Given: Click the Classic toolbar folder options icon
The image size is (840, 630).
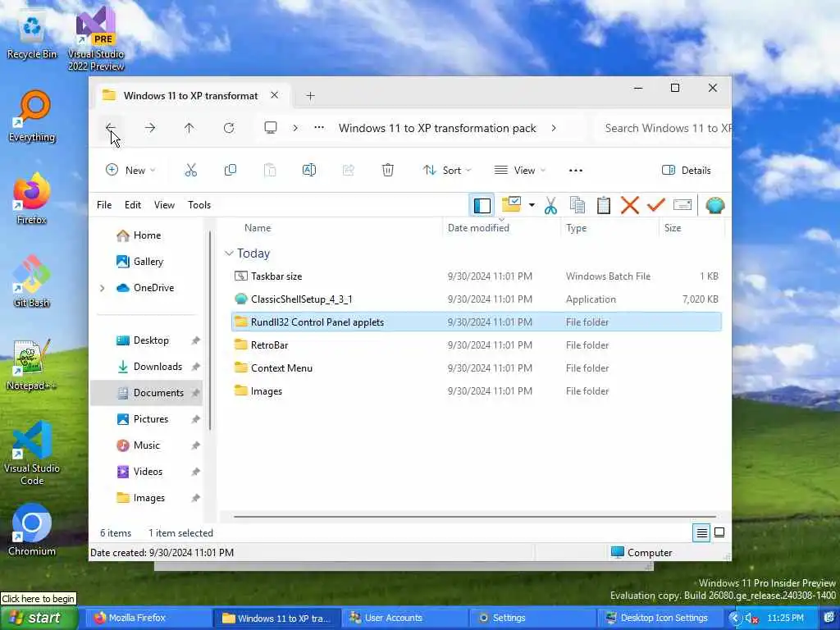Looking at the screenshot, I should point(511,204).
